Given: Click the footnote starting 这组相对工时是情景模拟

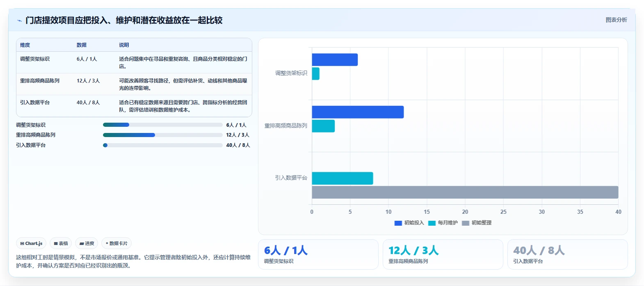Looking at the screenshot, I should (133, 261).
